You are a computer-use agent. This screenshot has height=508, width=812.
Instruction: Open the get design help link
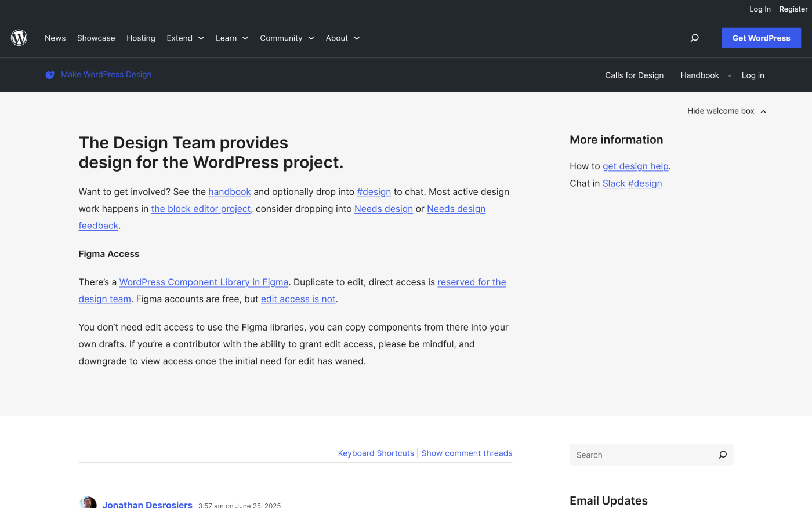click(635, 166)
